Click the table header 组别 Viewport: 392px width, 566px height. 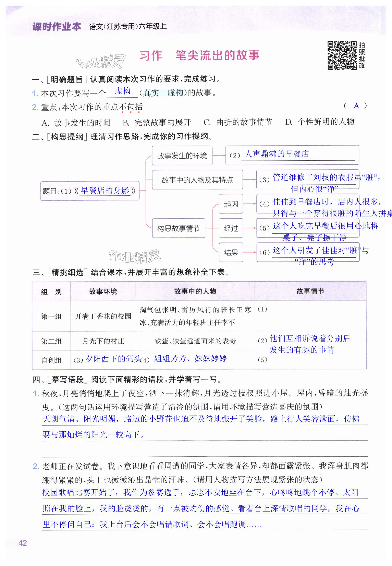[x=51, y=292]
